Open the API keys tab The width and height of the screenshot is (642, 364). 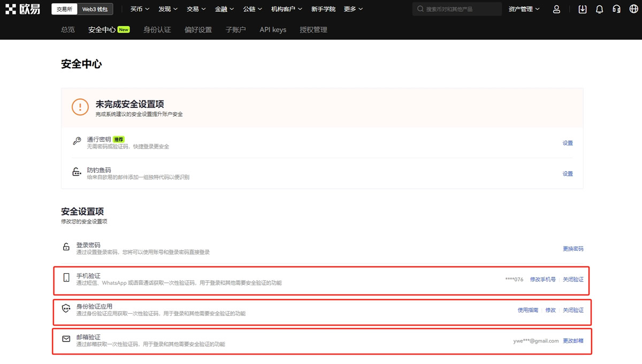point(273,29)
